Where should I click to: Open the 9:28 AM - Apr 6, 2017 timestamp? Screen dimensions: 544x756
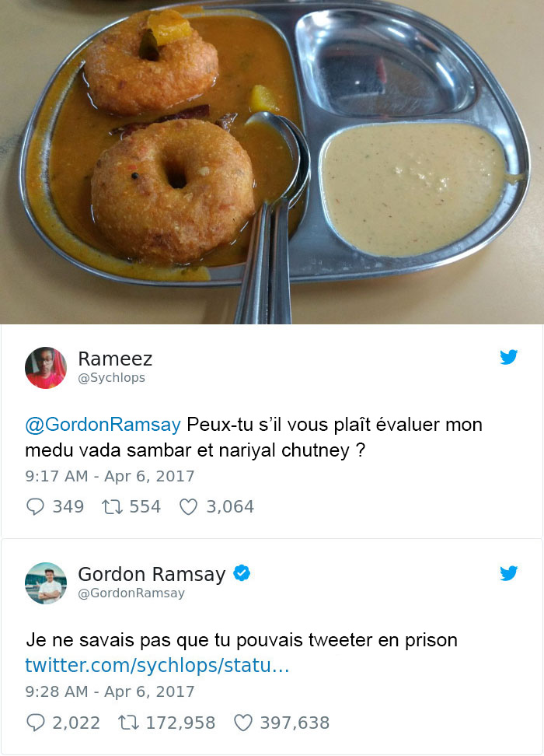coord(110,692)
